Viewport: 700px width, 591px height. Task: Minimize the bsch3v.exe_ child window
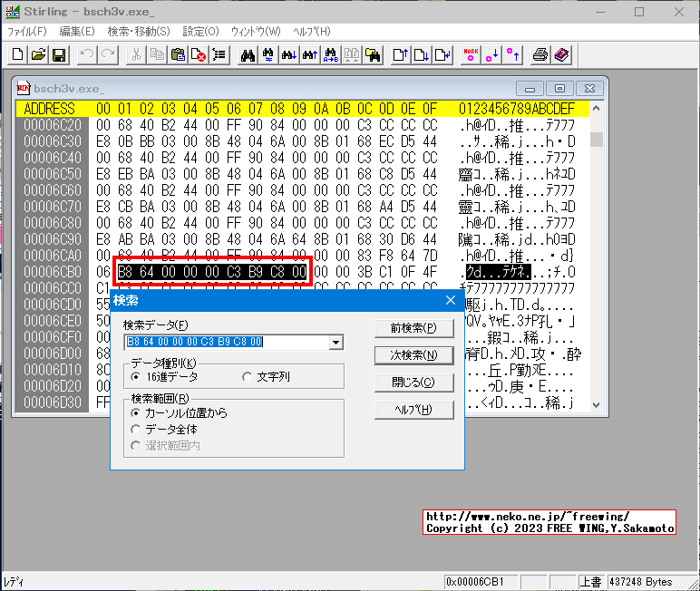pos(530,89)
